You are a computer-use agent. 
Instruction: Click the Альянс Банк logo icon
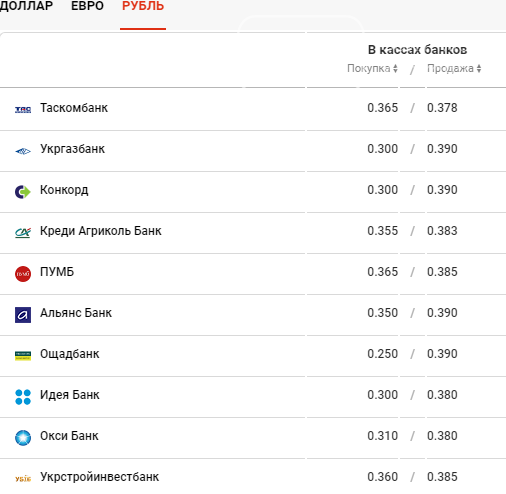[x=23, y=315]
